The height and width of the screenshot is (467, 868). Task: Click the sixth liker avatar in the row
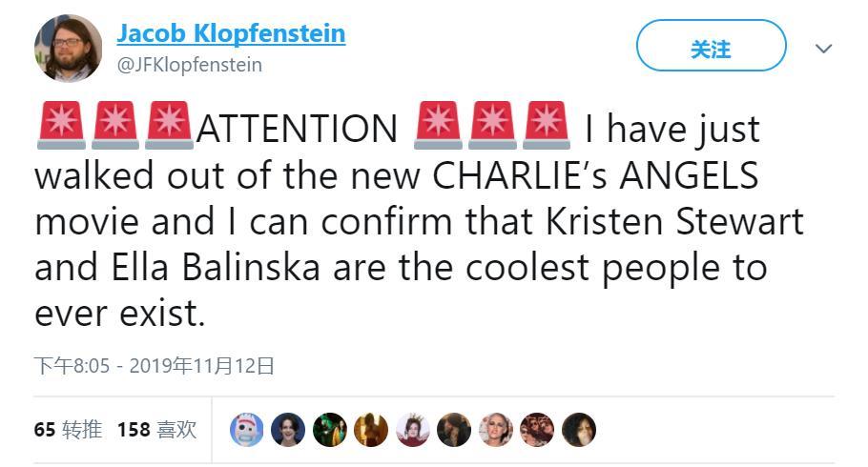click(x=454, y=431)
